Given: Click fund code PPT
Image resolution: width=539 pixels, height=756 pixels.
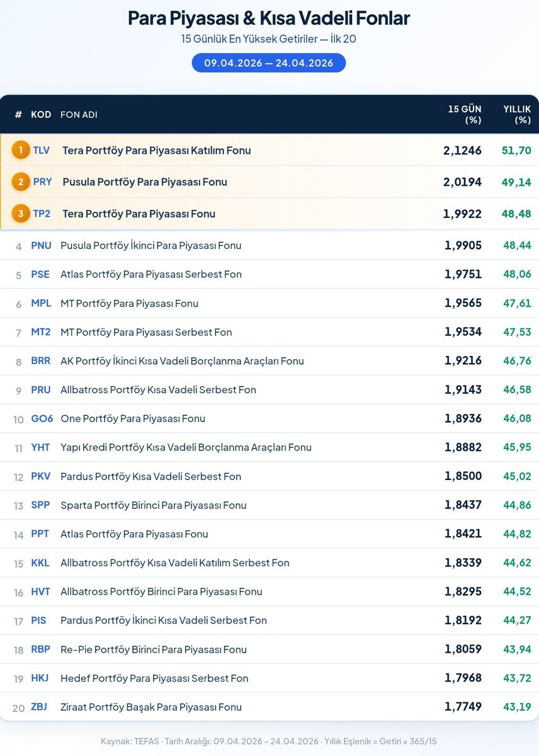Looking at the screenshot, I should (40, 534).
